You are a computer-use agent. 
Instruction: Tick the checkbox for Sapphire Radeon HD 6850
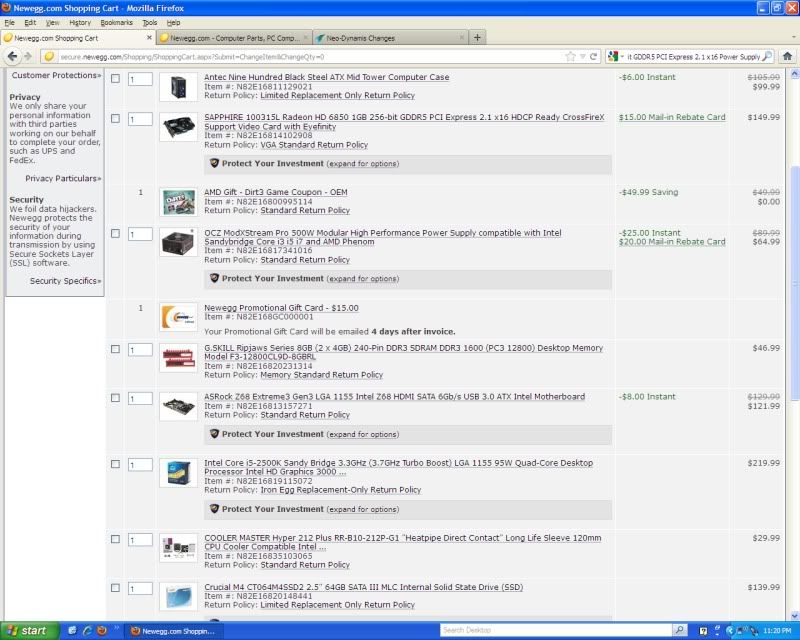(115, 118)
